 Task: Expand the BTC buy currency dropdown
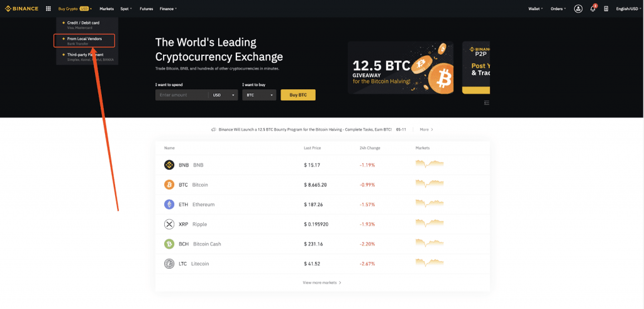coord(259,95)
